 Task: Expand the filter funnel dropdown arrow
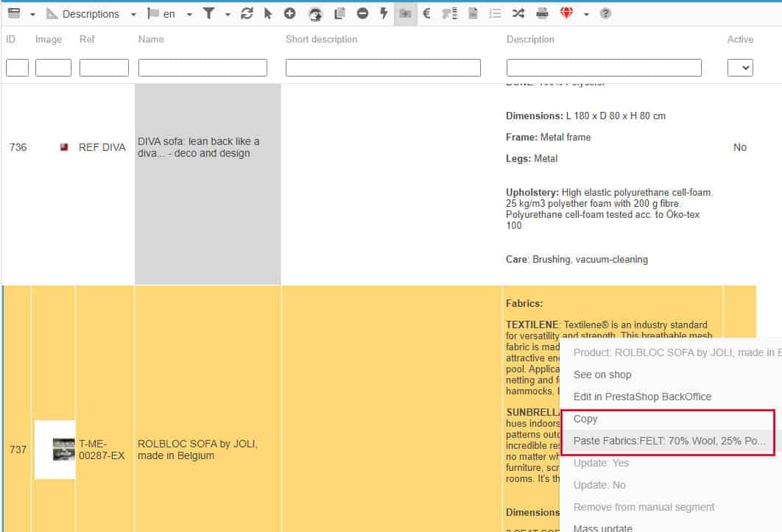click(228, 14)
